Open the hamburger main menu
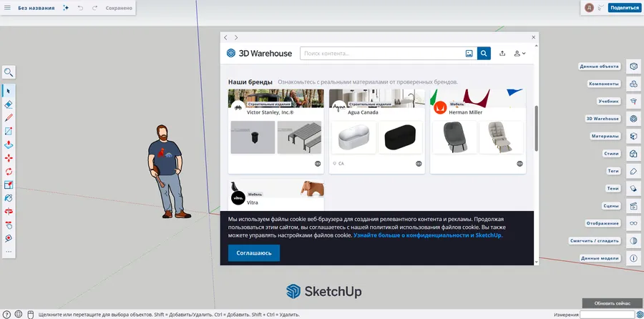Viewport: 644px width, 319px height. (7, 8)
